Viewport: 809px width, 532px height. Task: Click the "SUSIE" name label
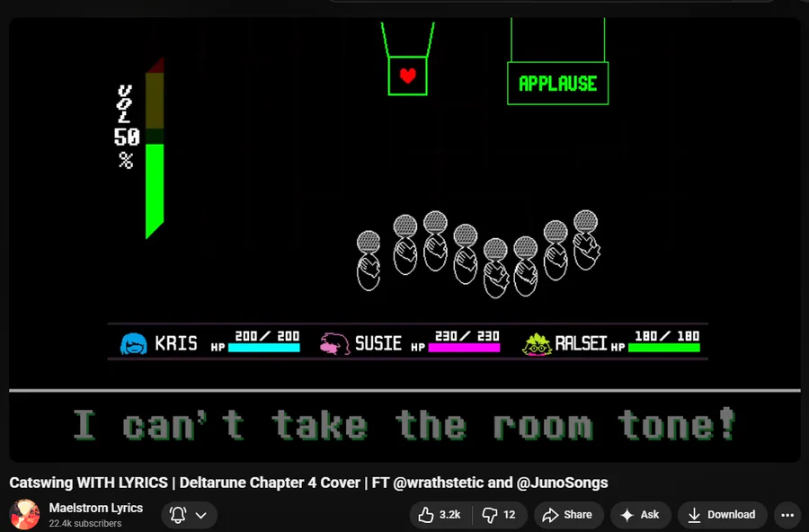(x=378, y=343)
